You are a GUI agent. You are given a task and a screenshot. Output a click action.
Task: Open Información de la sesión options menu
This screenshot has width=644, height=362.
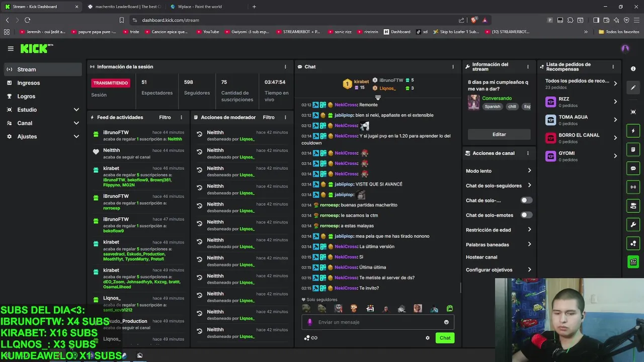[x=285, y=66]
